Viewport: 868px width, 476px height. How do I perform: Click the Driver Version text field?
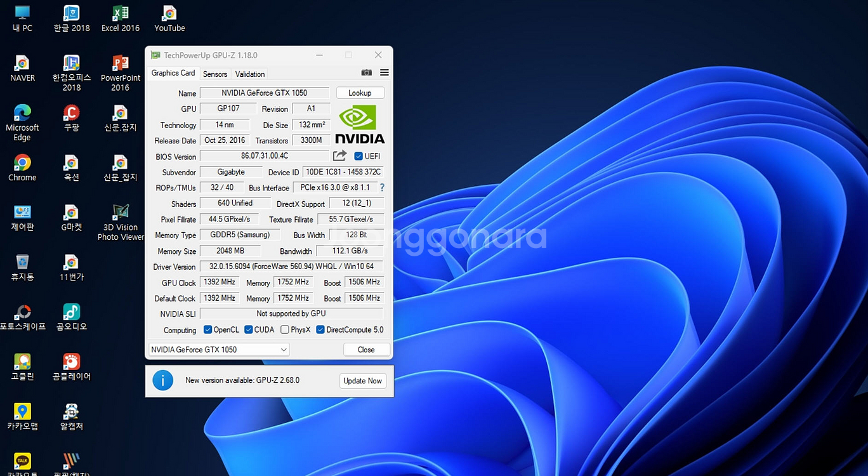(x=291, y=267)
